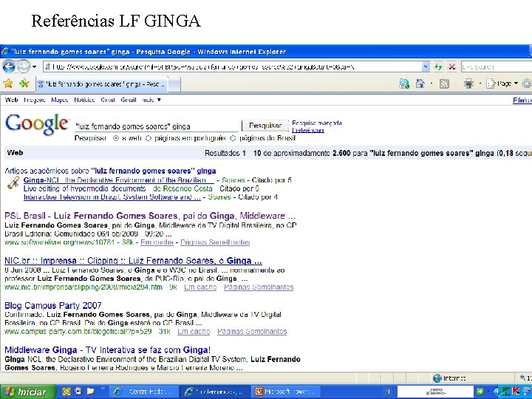The height and width of the screenshot is (399, 532).
Task: Click the Skype add-on toolbar icon
Action: coord(404,83)
